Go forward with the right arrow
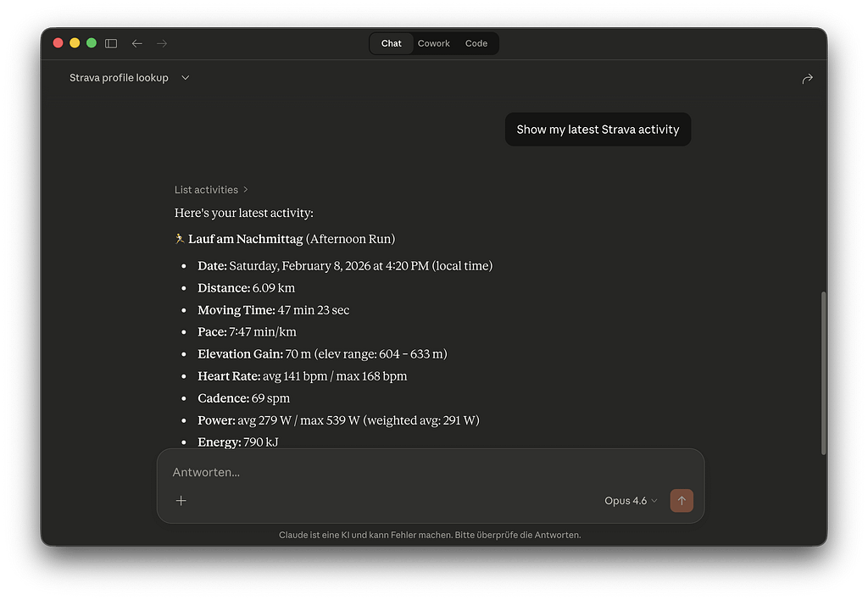Viewport: 868px width, 600px height. [162, 43]
